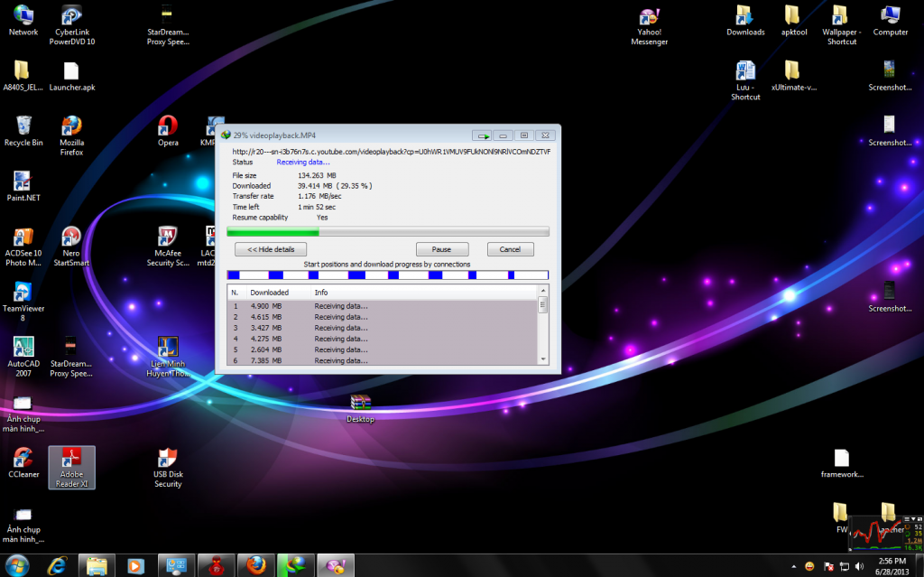Select the Opera desktop shortcut
This screenshot has height=577, width=924.
coord(168,132)
